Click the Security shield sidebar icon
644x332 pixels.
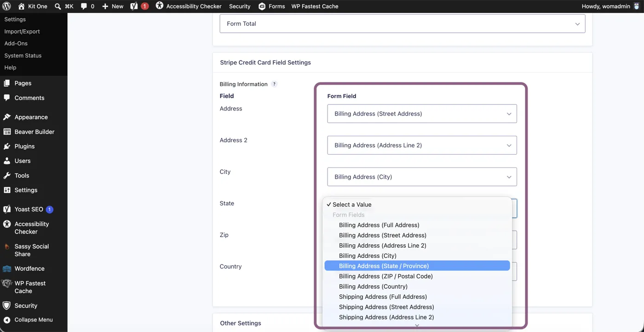[7, 306]
